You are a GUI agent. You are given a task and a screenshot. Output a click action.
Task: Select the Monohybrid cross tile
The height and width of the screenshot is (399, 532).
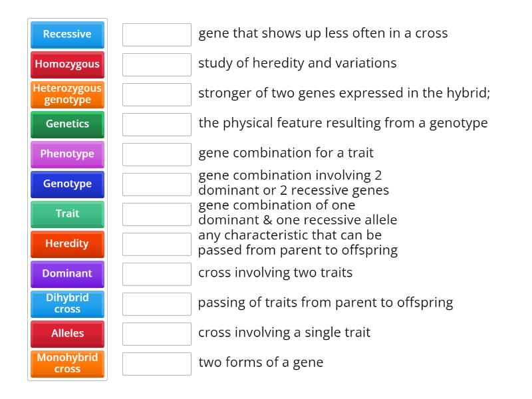click(x=66, y=363)
